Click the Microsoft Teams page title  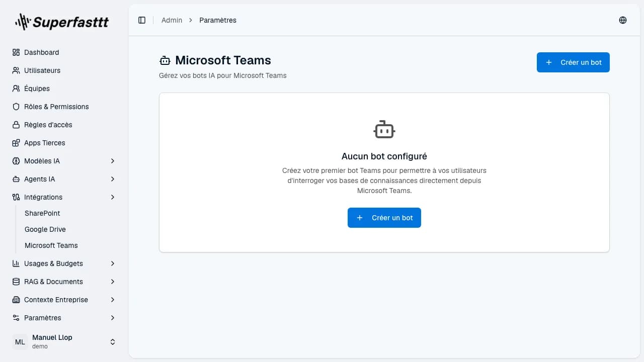point(223,60)
